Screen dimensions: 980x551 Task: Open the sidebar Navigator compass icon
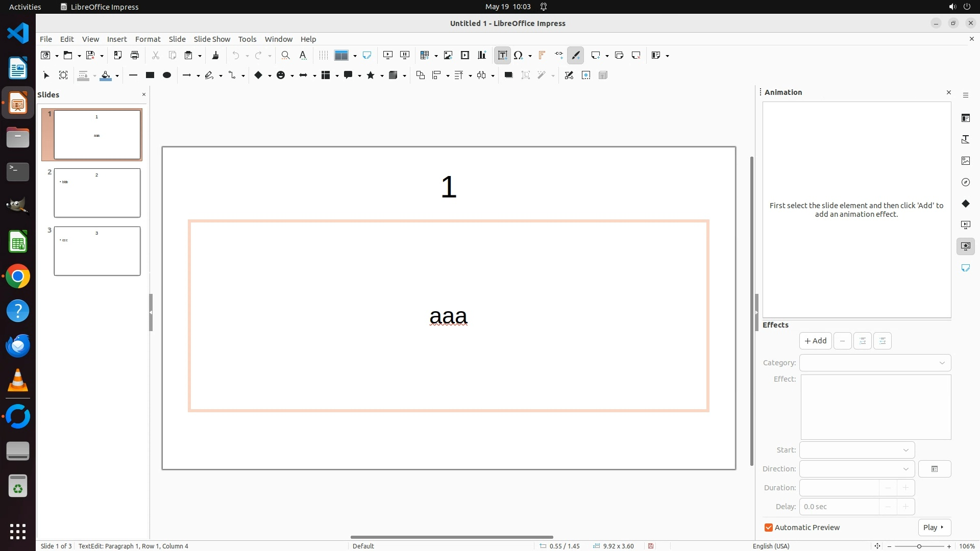click(x=965, y=182)
